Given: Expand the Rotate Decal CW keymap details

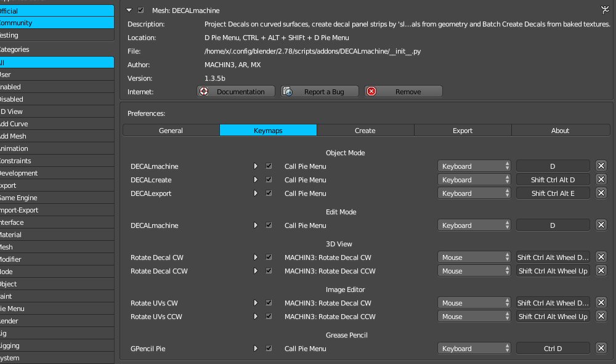Looking at the screenshot, I should (256, 257).
